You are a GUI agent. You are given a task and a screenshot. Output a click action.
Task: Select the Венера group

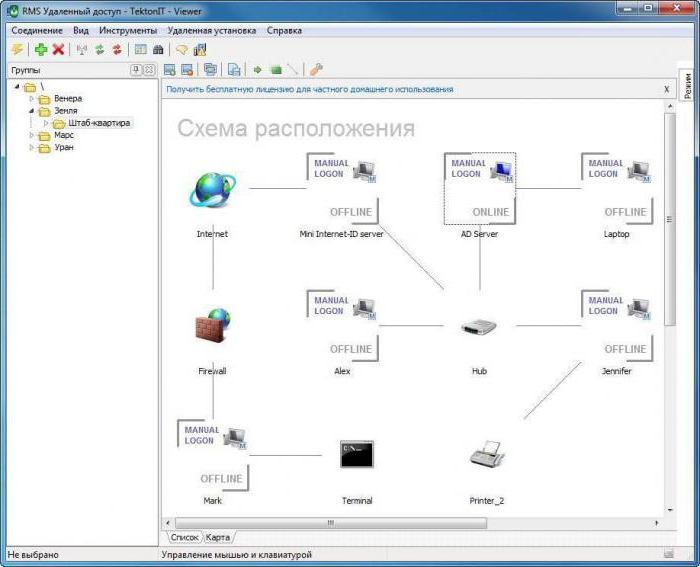point(68,98)
